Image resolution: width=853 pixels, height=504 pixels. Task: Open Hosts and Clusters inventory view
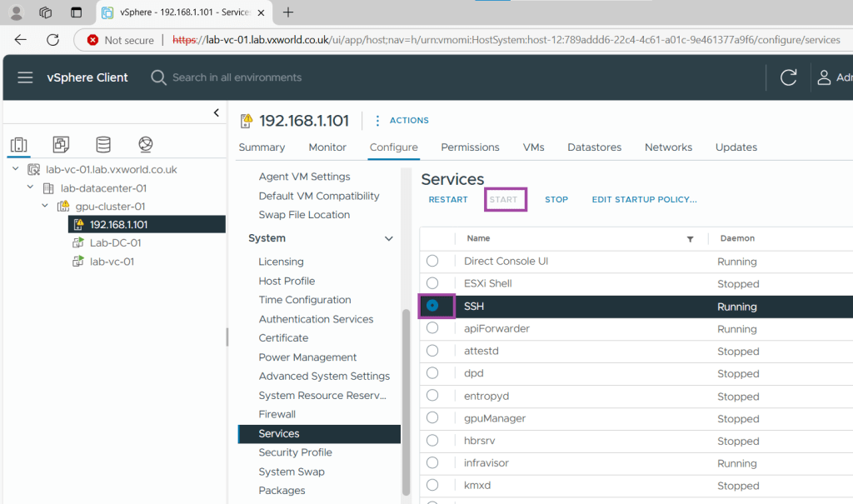18,145
